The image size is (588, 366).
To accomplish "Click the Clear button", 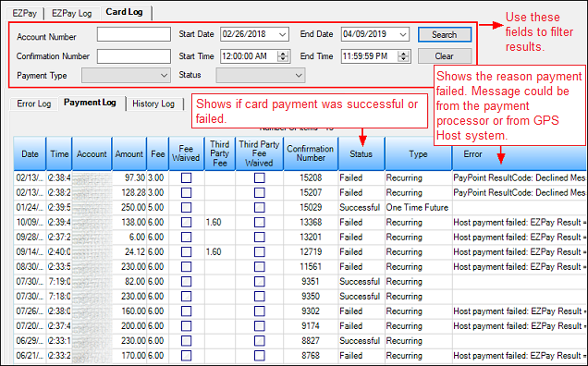I will (445, 56).
